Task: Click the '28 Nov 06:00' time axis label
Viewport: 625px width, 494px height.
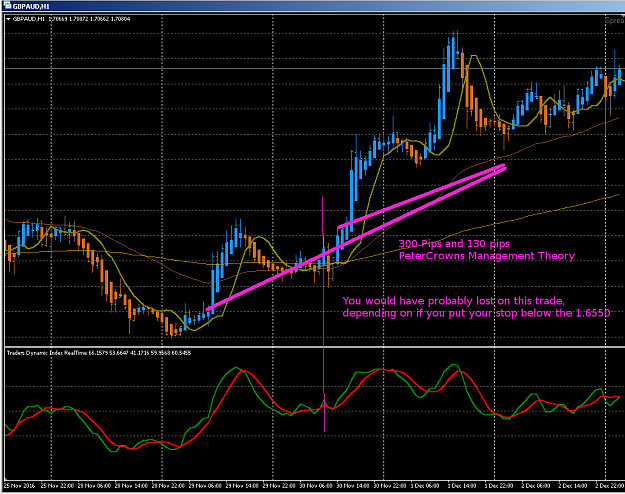Action: (94, 486)
